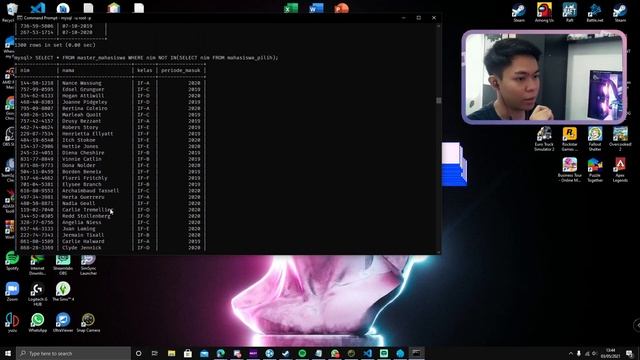Viewport: 640px width, 360px height.
Task: Open the Excel icon at desktop top
Action: (291, 8)
